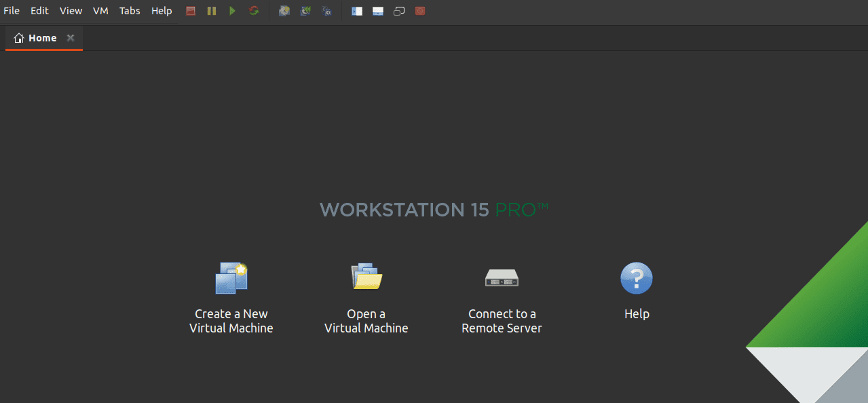The image size is (868, 403).
Task: Open the Edit menu
Action: point(39,11)
